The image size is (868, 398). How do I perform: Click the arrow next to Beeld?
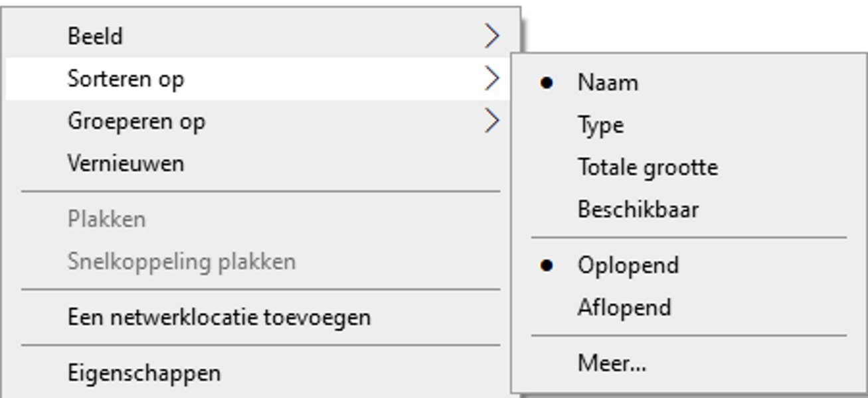(x=491, y=36)
